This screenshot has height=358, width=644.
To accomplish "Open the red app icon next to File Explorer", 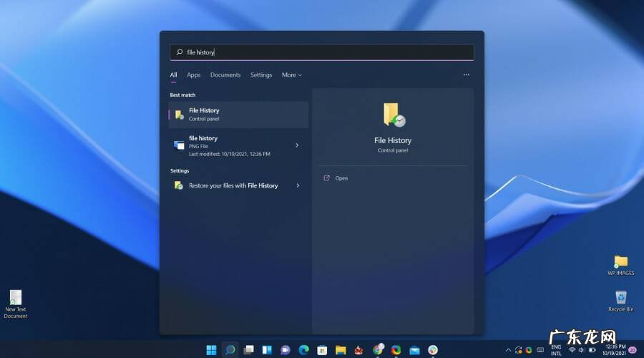I will (x=358, y=350).
